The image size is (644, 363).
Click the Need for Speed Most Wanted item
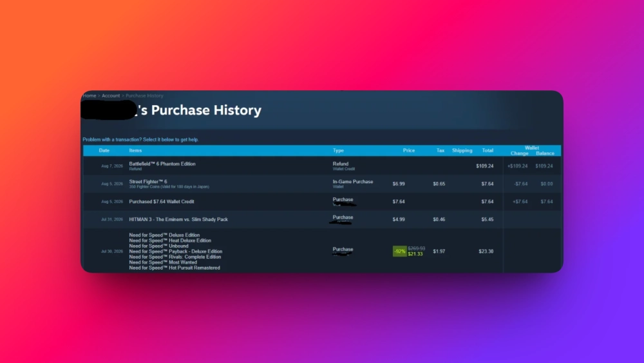point(163,262)
